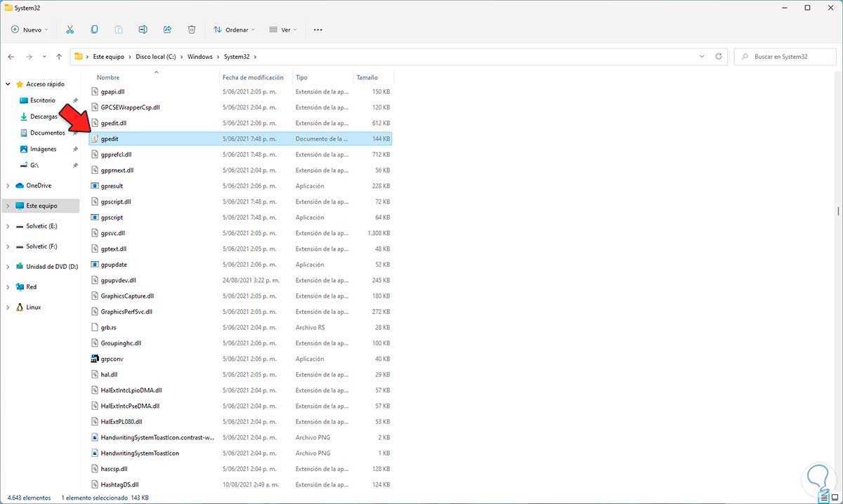
Task: Open recent locations dropdown arrow
Action: point(44,56)
